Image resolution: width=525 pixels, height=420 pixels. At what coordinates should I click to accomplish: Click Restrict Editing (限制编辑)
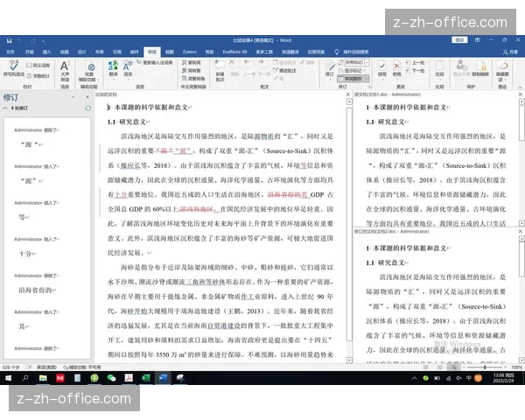[480, 68]
